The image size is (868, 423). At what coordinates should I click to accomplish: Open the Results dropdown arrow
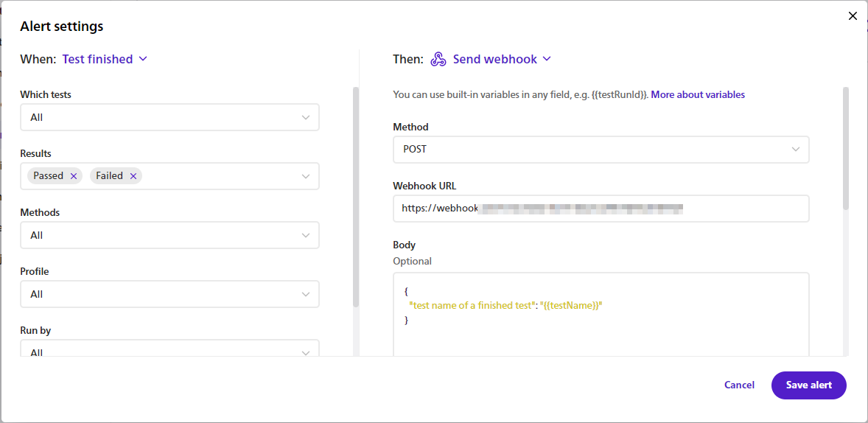point(306,176)
